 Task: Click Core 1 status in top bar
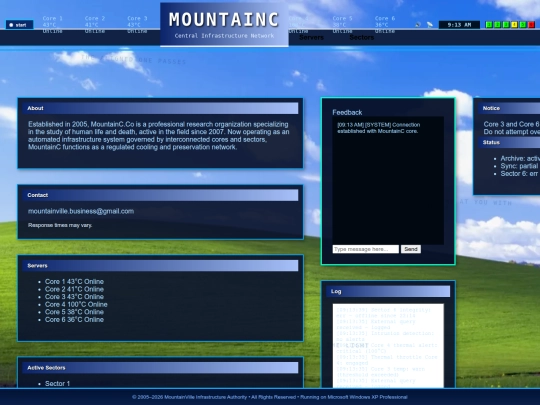[x=52, y=25]
